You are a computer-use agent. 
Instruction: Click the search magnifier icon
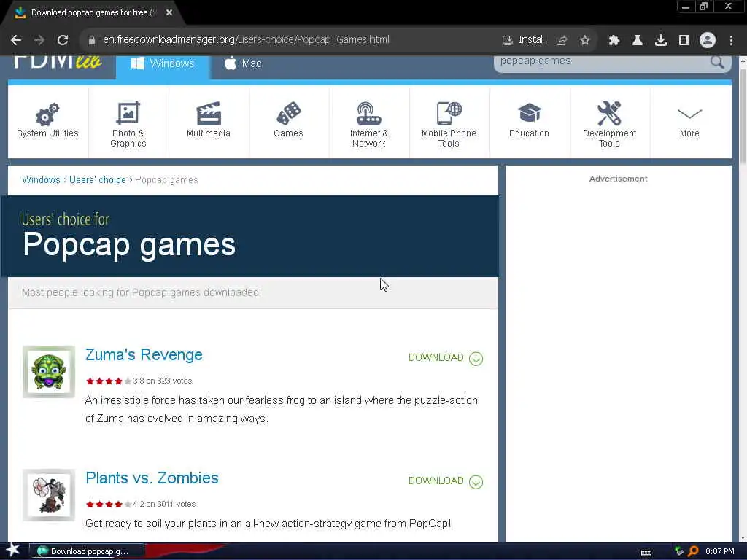[717, 62]
